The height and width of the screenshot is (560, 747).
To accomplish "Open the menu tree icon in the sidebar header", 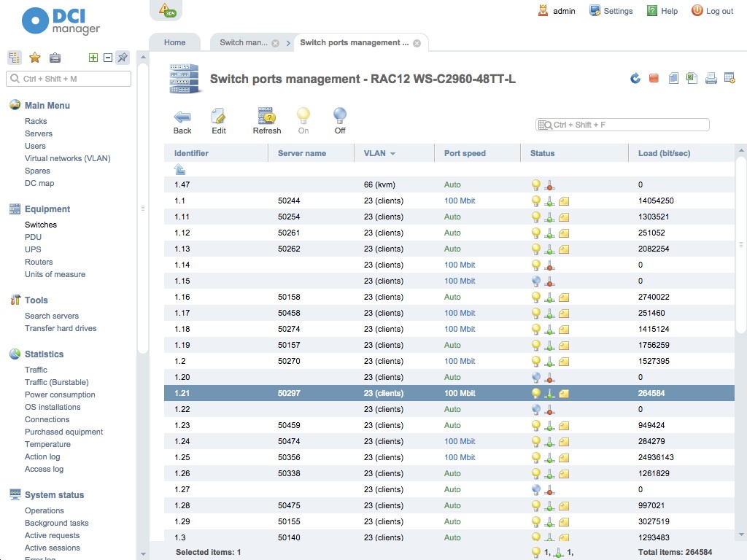I will point(14,57).
